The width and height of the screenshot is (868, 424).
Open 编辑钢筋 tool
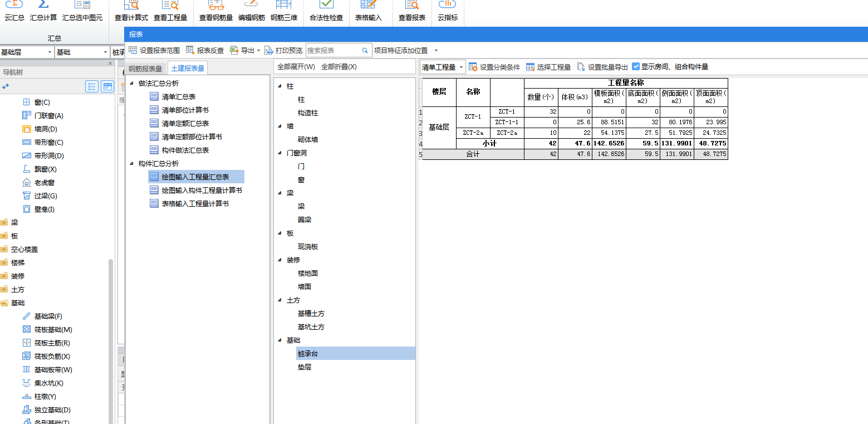[252, 11]
